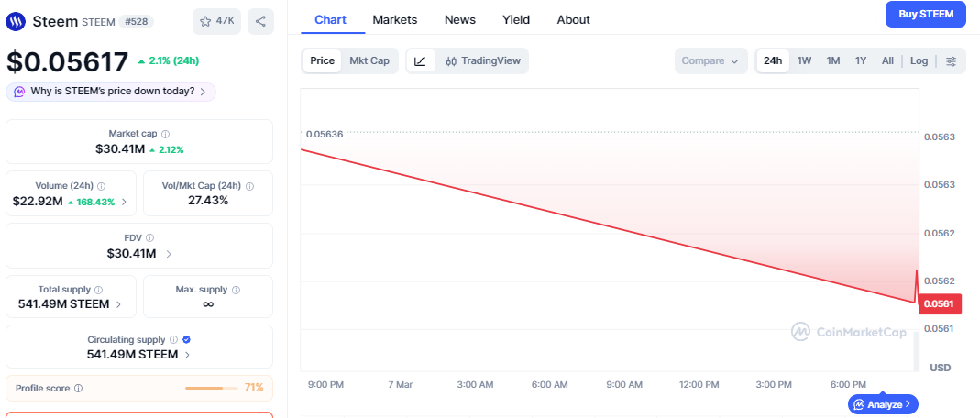Click the line chart type icon

(x=420, y=61)
